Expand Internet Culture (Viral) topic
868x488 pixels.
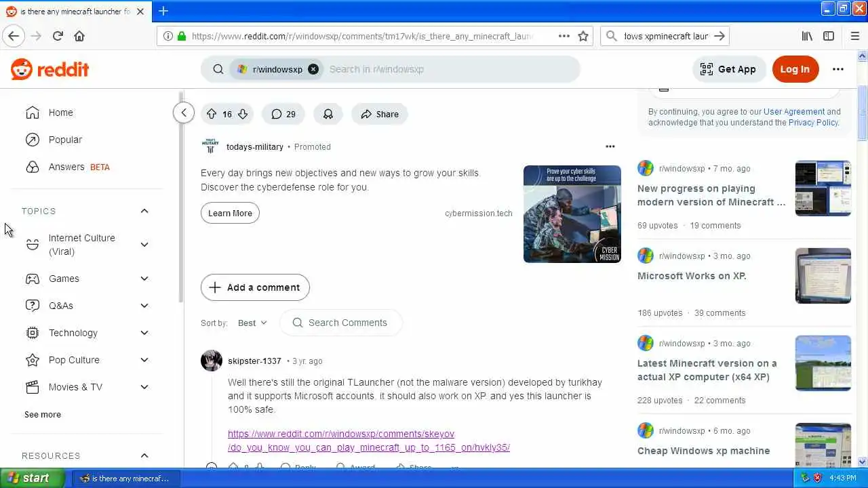[x=144, y=245]
